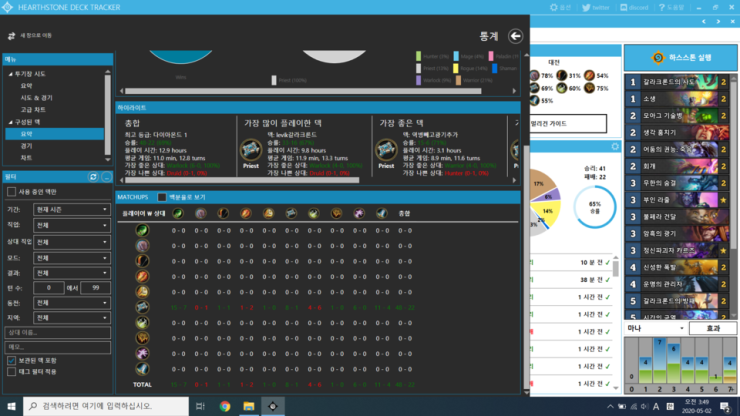Select 경기 under 구성된 덱
The height and width of the screenshot is (416, 740).
point(26,146)
